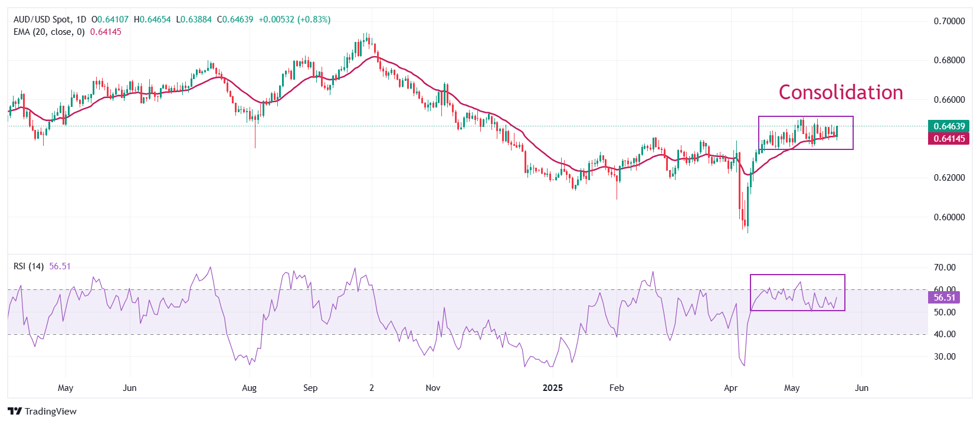Click the 0.68000 price axis label

tap(949, 60)
